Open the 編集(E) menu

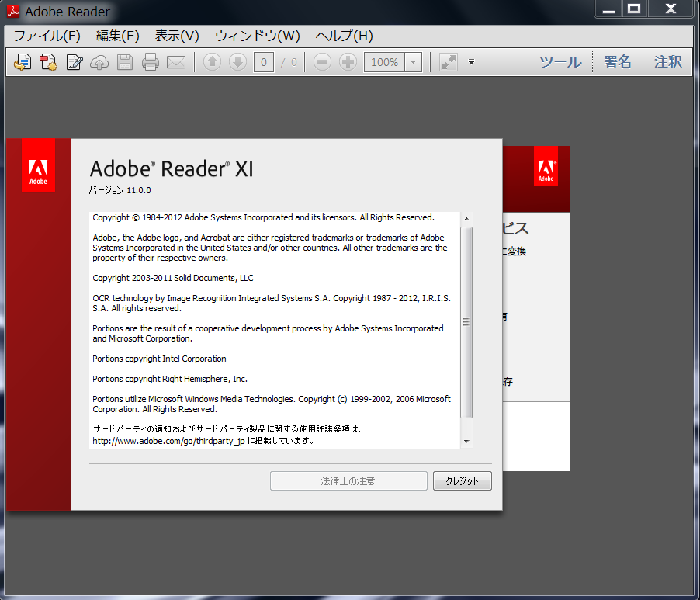118,36
